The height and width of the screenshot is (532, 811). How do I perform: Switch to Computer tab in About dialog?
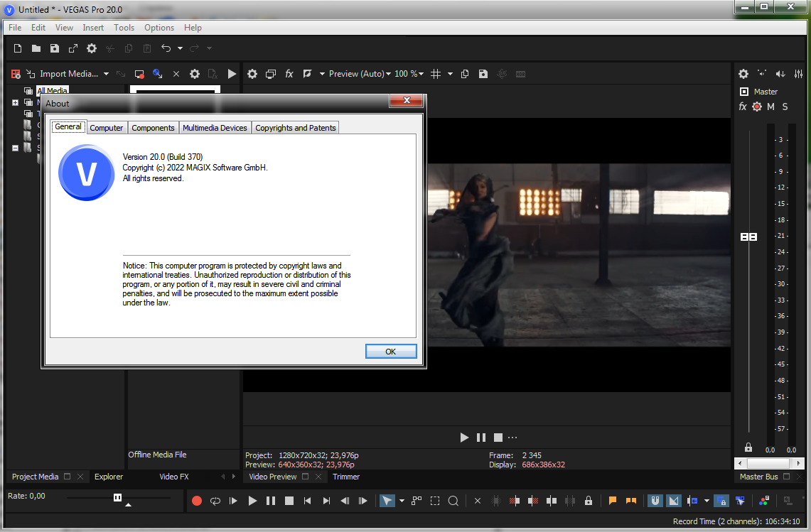click(106, 128)
